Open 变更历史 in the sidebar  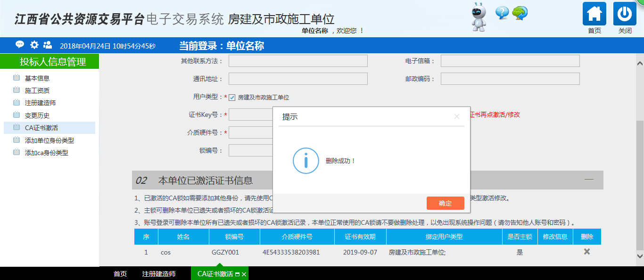[37, 115]
